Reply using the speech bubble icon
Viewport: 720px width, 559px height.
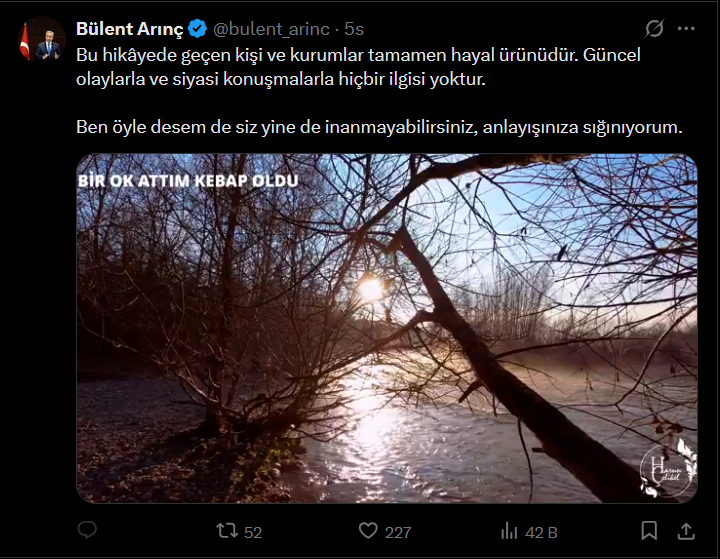point(87,531)
